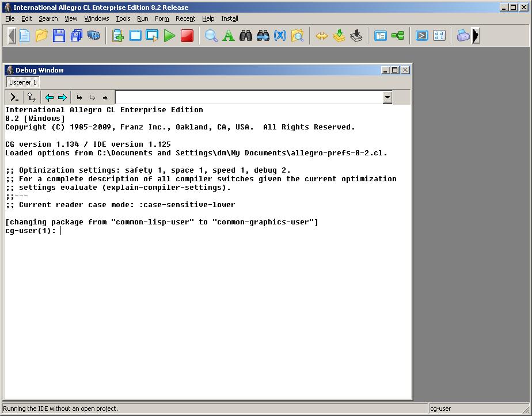Viewport: 532px width, 416px height.
Task: Click the printer icon in toolbar
Action: pyautogui.click(x=463, y=36)
